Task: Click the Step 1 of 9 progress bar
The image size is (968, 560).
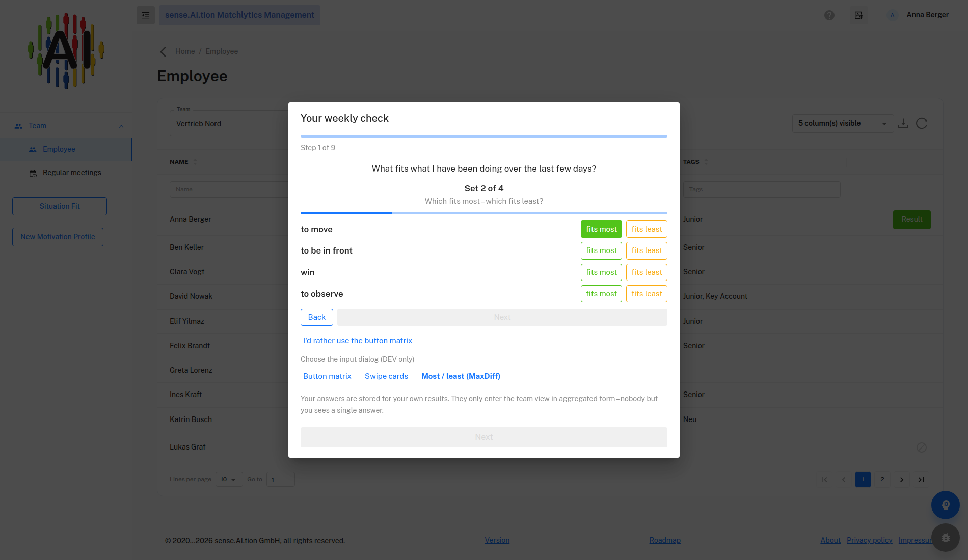Action: 484,136
